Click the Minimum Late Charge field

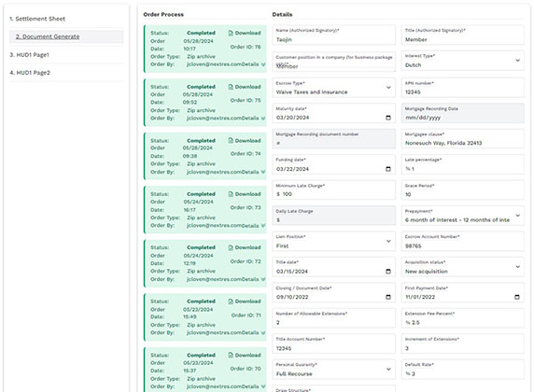(x=334, y=190)
